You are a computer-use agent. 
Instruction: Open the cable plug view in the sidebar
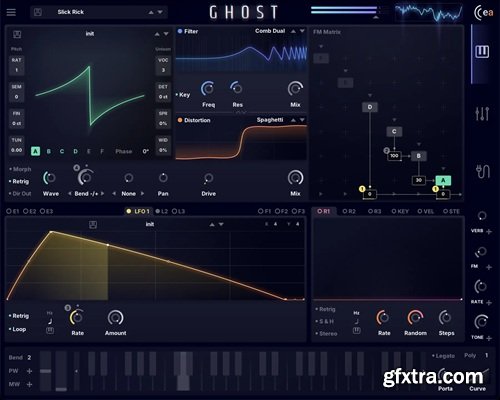(x=482, y=171)
